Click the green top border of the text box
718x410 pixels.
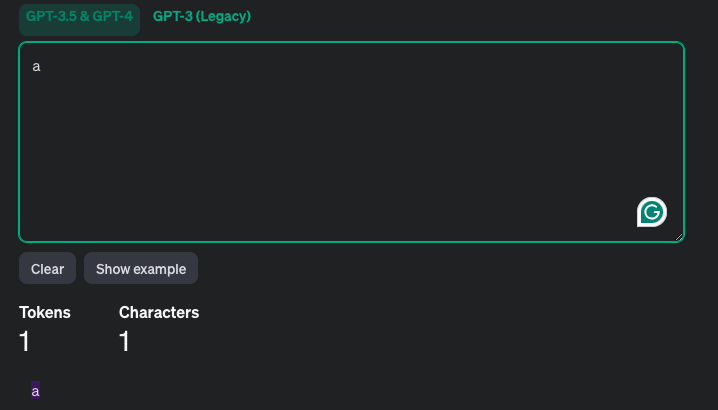tap(350, 43)
